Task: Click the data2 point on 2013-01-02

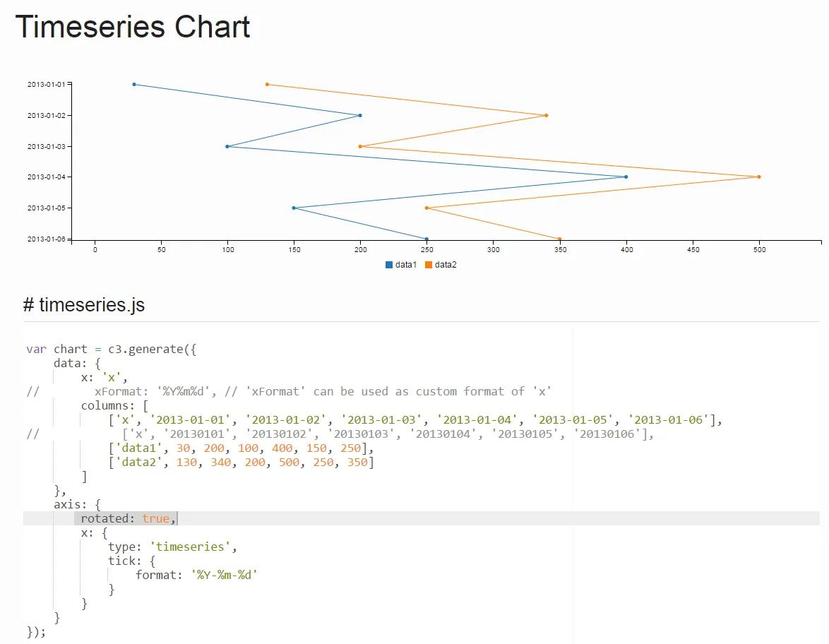Action: pyautogui.click(x=546, y=116)
